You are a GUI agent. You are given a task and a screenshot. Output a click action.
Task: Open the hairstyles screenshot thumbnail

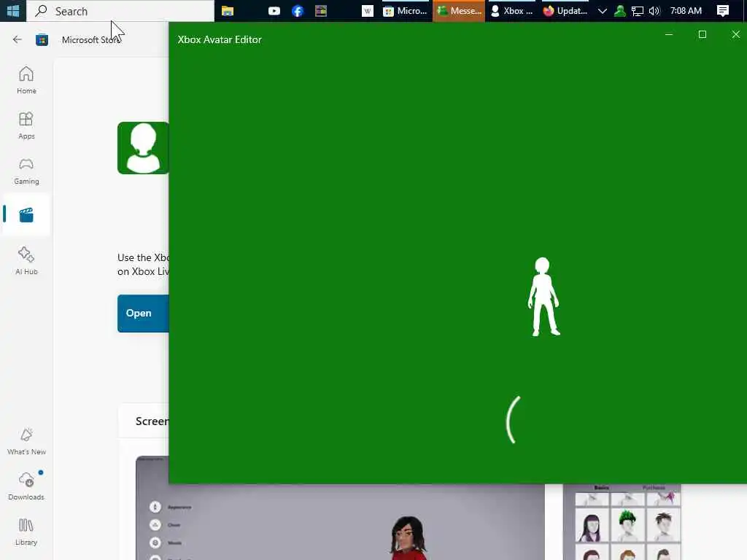coord(622,522)
